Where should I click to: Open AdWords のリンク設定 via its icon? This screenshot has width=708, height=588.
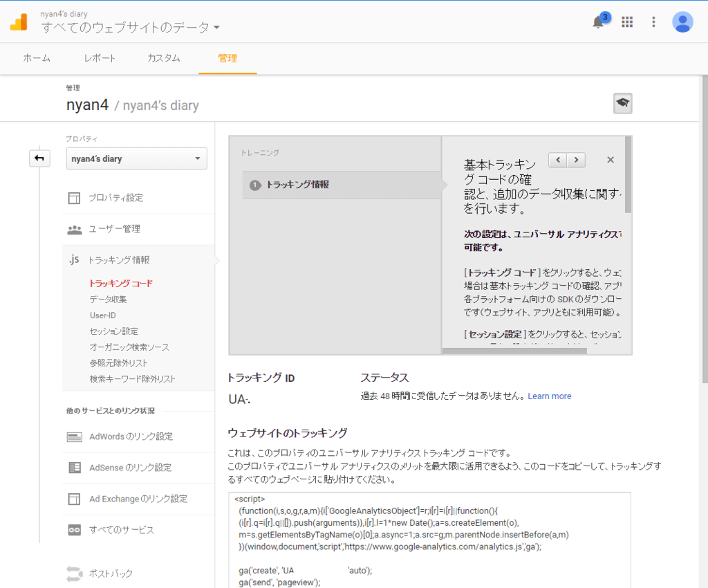click(x=74, y=437)
